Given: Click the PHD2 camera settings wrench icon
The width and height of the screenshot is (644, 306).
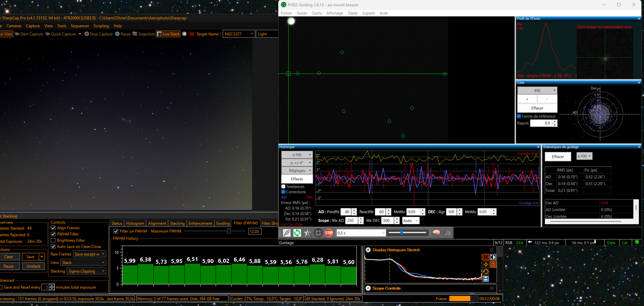Looking at the screenshot, I should (447, 233).
